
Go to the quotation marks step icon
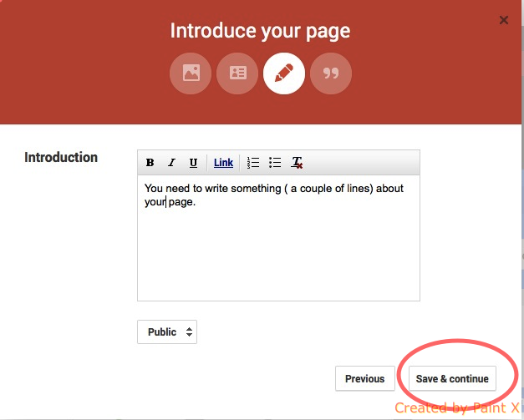[x=331, y=74]
